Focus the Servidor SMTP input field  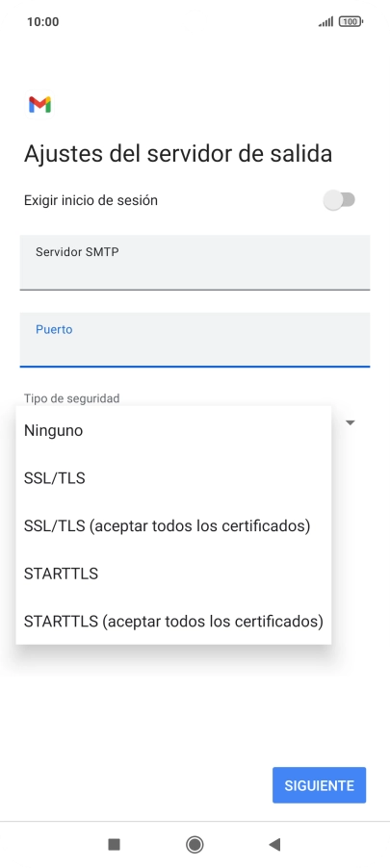[x=195, y=262]
